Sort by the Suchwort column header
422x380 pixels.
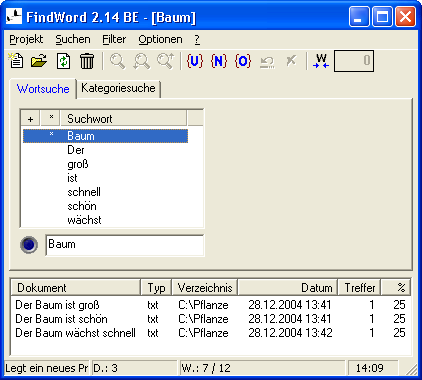point(124,119)
